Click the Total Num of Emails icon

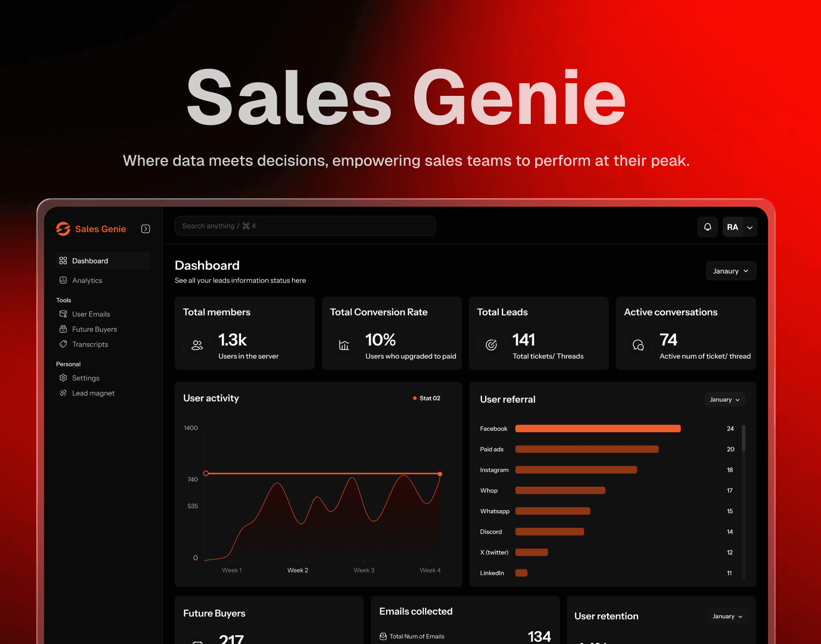(x=383, y=636)
